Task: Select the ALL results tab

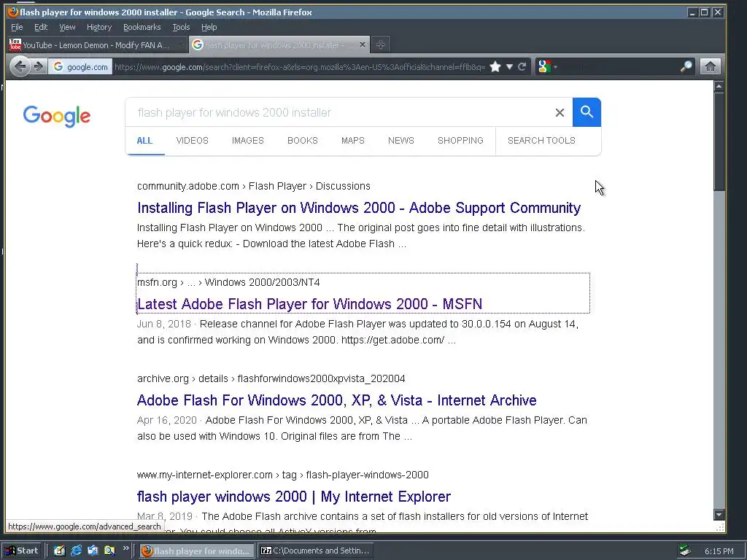Action: (145, 141)
